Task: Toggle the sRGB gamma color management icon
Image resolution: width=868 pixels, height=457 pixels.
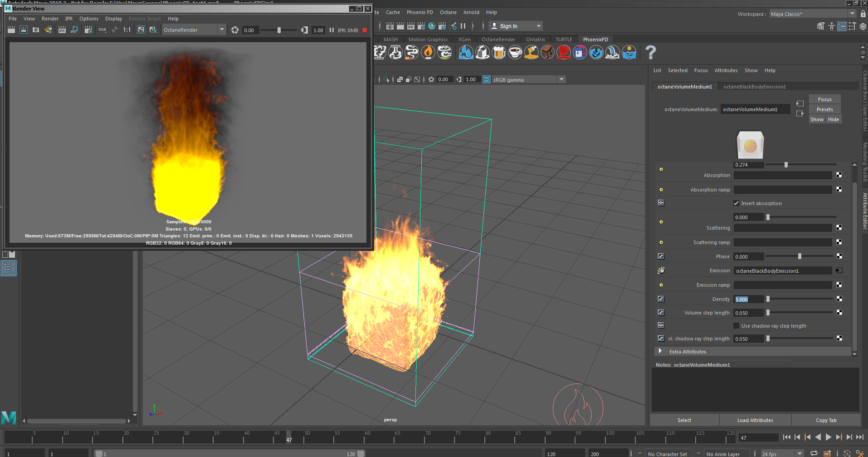Action: 487,79
